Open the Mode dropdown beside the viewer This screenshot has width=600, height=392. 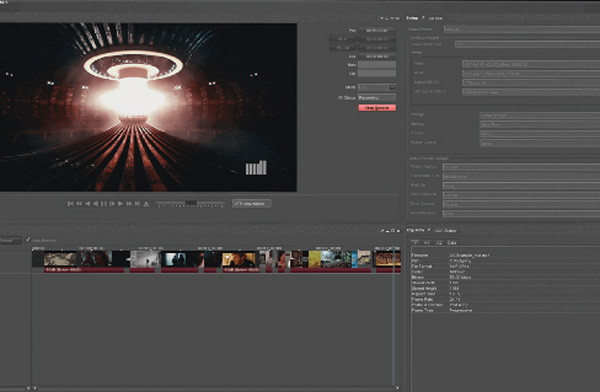[x=377, y=88]
